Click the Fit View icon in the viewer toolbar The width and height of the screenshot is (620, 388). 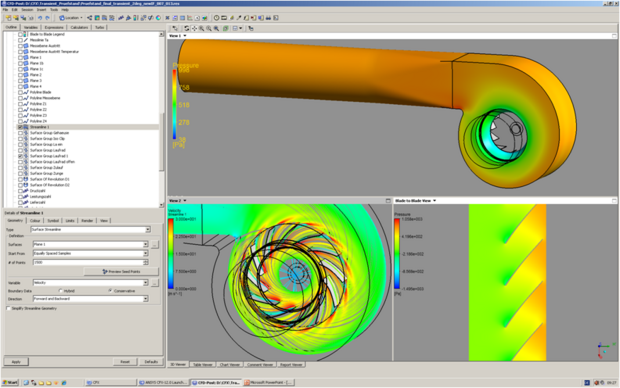(216, 28)
